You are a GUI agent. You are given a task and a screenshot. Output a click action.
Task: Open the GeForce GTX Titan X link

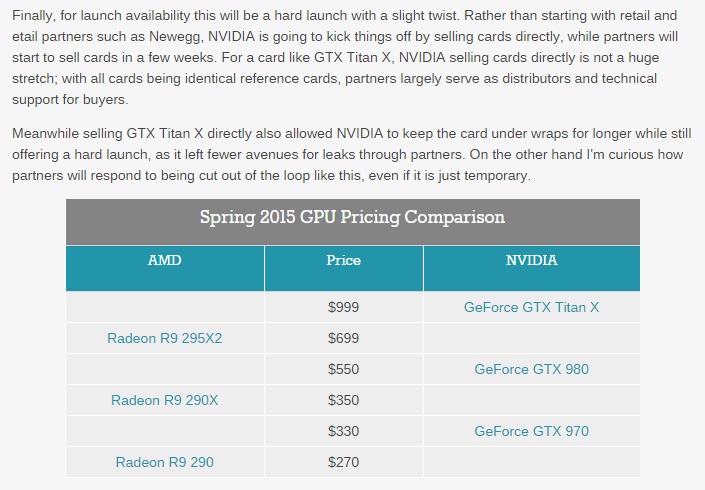point(531,308)
